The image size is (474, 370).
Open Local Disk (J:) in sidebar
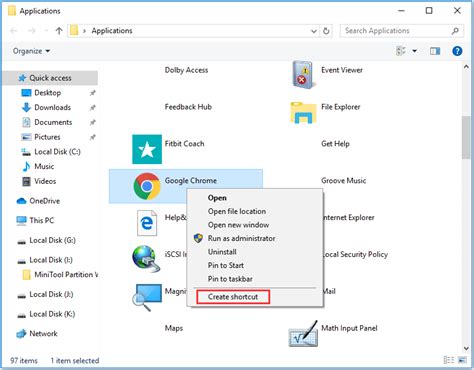coord(51,294)
